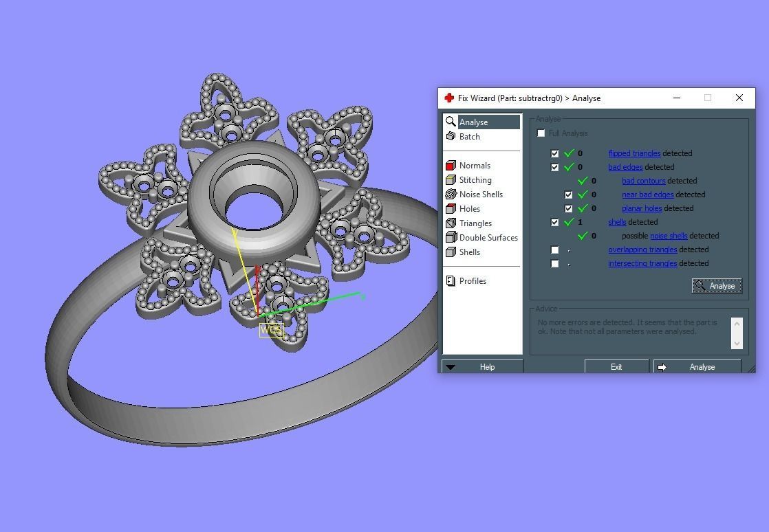Click the bottom Analyse arrow button
Viewport: 769px width, 532px height.
coord(697,367)
